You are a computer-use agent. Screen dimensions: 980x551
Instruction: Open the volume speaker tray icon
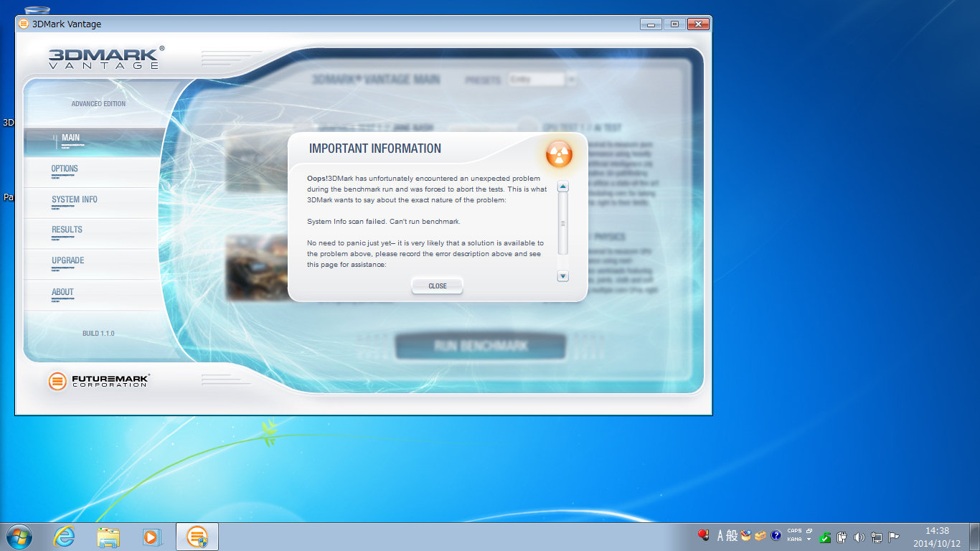(x=859, y=537)
